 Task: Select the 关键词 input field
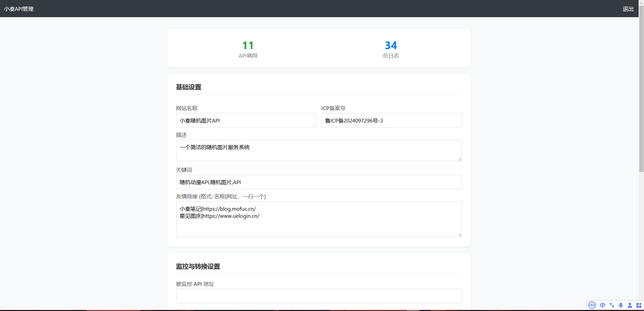(x=318, y=182)
